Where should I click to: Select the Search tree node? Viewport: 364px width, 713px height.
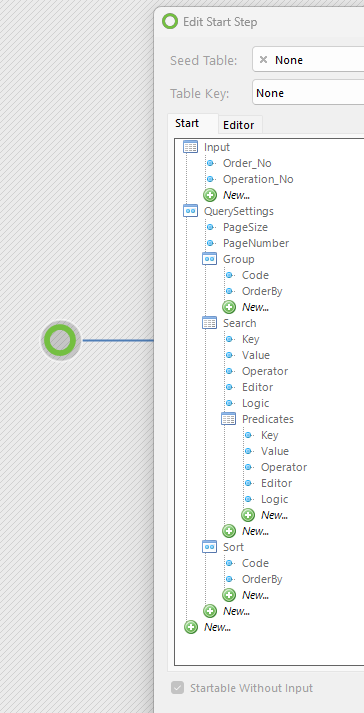(239, 323)
